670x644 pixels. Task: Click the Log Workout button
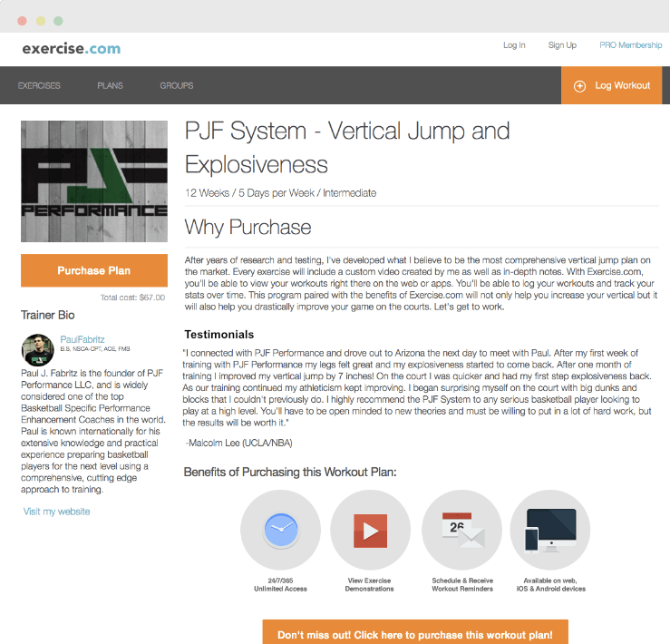(611, 85)
